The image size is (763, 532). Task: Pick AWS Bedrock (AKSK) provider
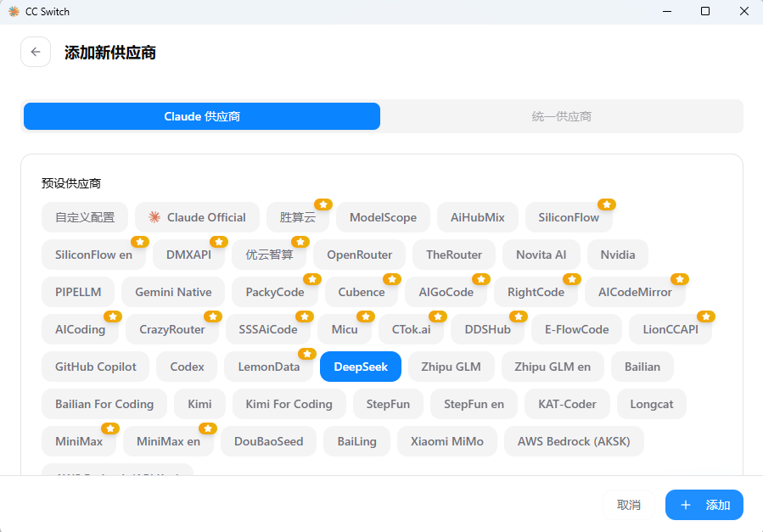(574, 441)
